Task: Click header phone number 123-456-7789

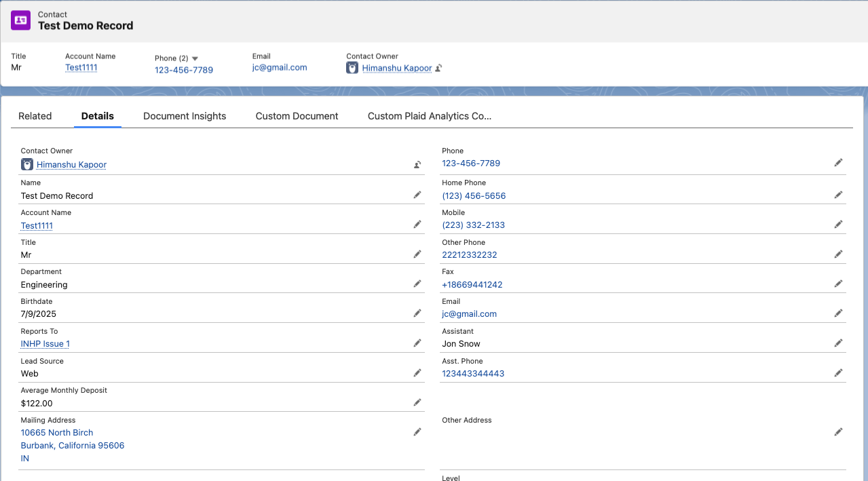Action: tap(184, 71)
